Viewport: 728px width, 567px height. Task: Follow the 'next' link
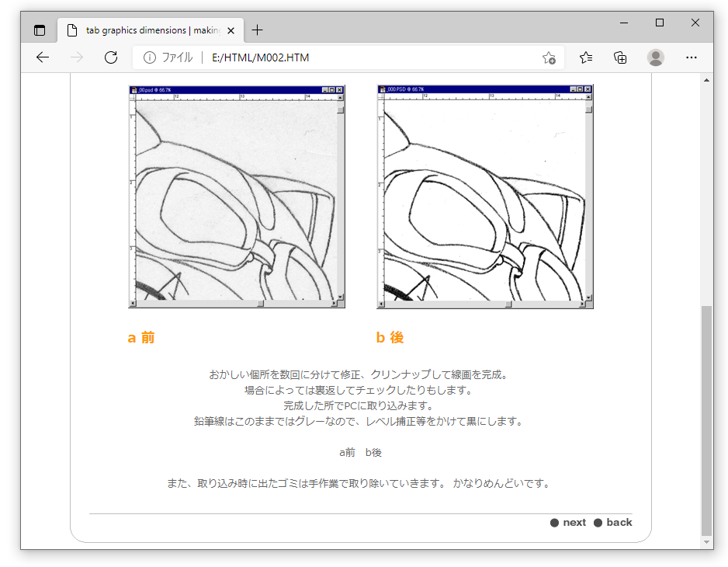coord(574,523)
